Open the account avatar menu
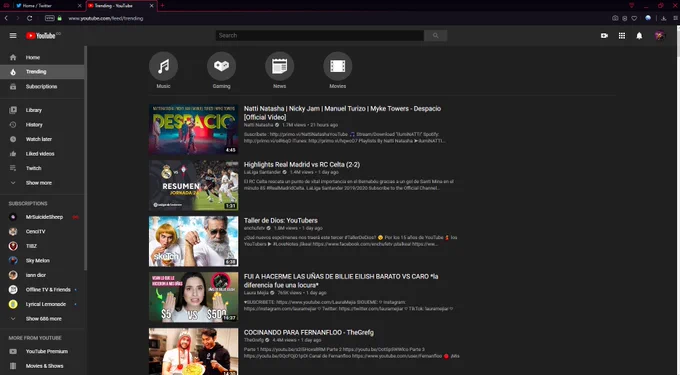 [x=660, y=36]
